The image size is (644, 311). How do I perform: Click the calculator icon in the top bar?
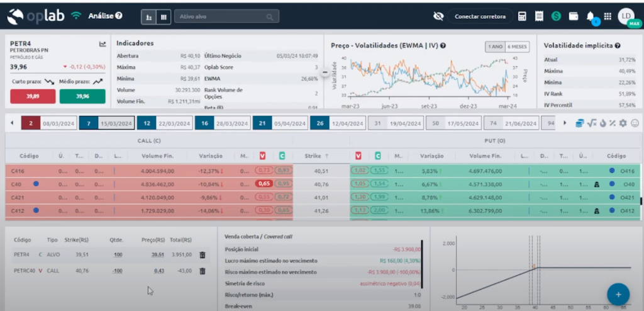pos(522,16)
